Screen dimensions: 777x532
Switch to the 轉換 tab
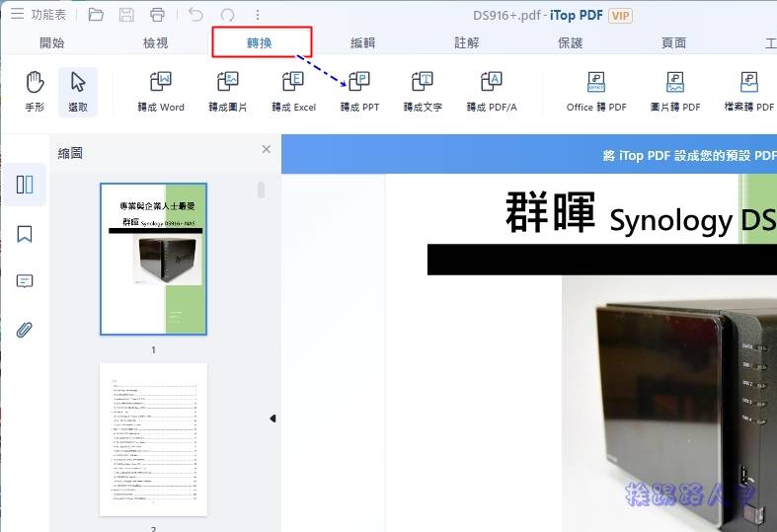pos(260,43)
